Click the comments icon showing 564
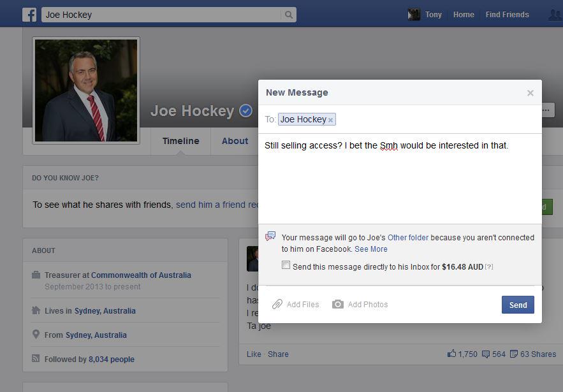The image size is (563, 392). [485, 354]
